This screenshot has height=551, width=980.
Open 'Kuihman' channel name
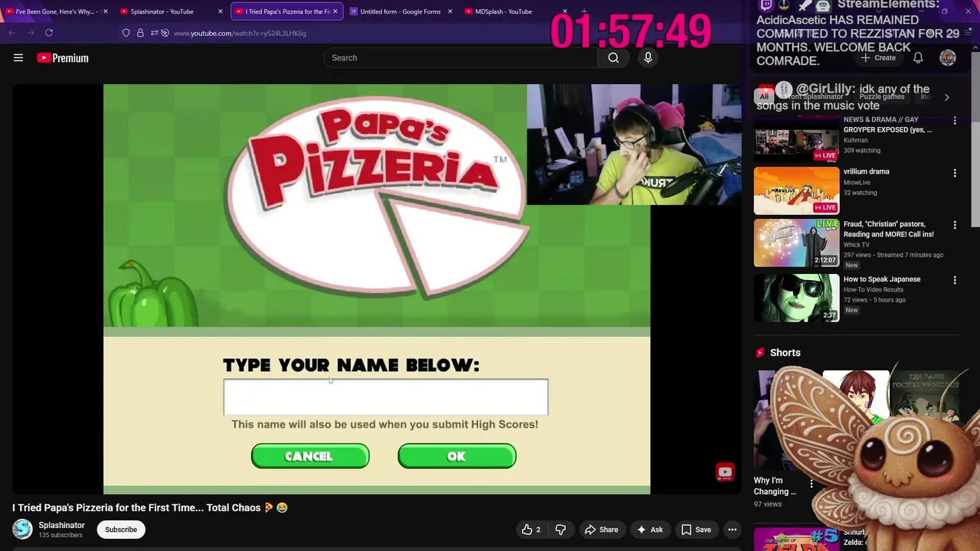855,140
